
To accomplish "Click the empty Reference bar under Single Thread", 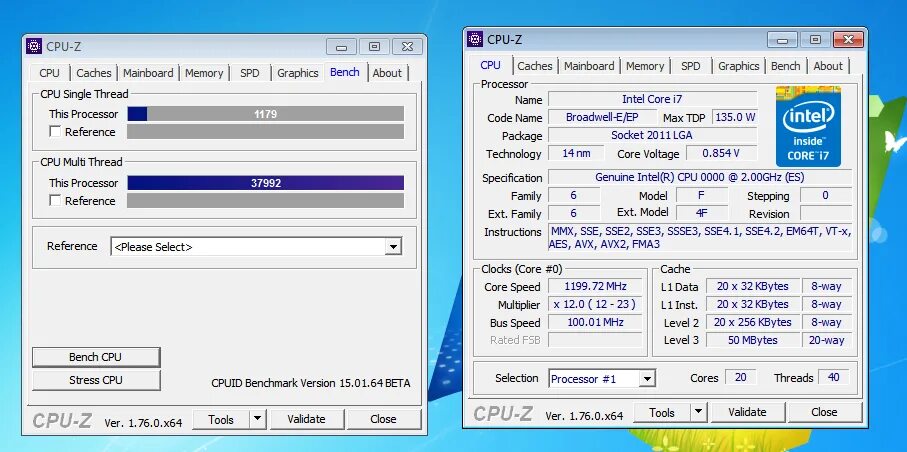I will [266, 132].
